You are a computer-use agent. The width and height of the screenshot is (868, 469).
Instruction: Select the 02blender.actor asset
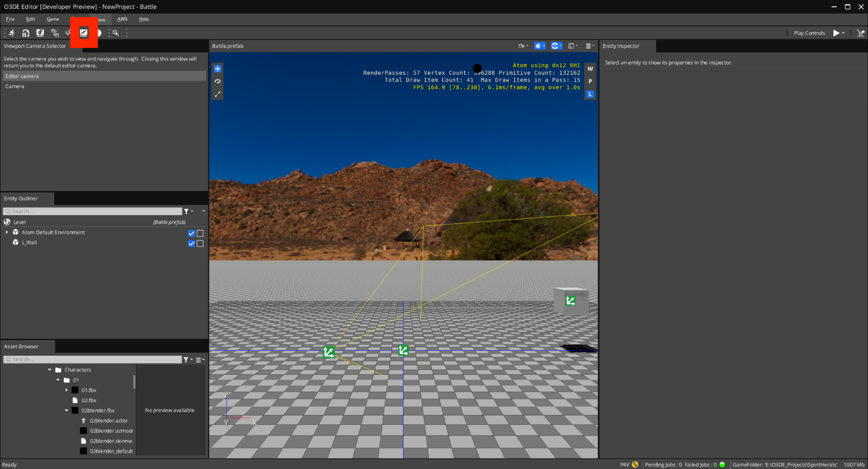click(109, 421)
